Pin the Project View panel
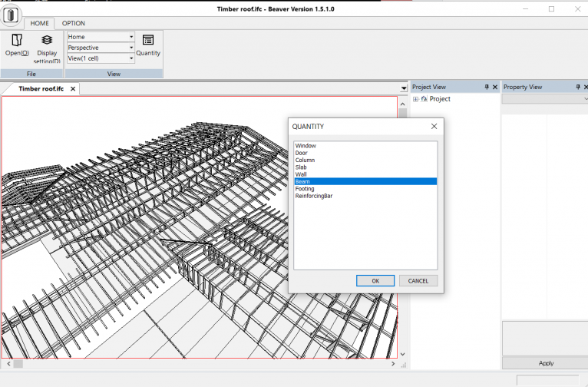 tap(486, 88)
